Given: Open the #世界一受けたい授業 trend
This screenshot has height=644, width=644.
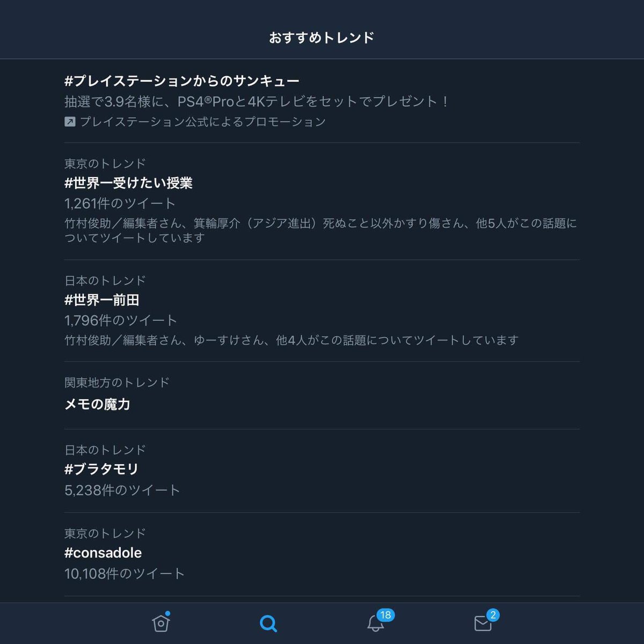Looking at the screenshot, I should coord(322,201).
